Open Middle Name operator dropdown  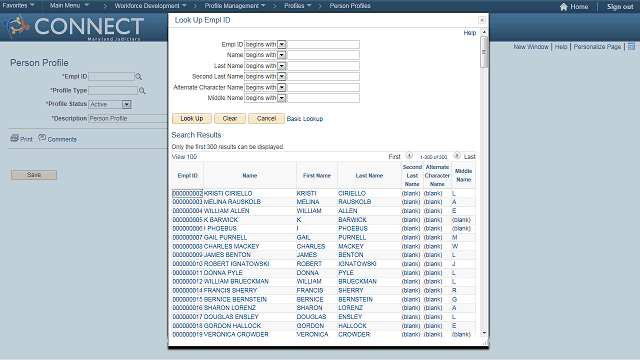tap(282, 98)
